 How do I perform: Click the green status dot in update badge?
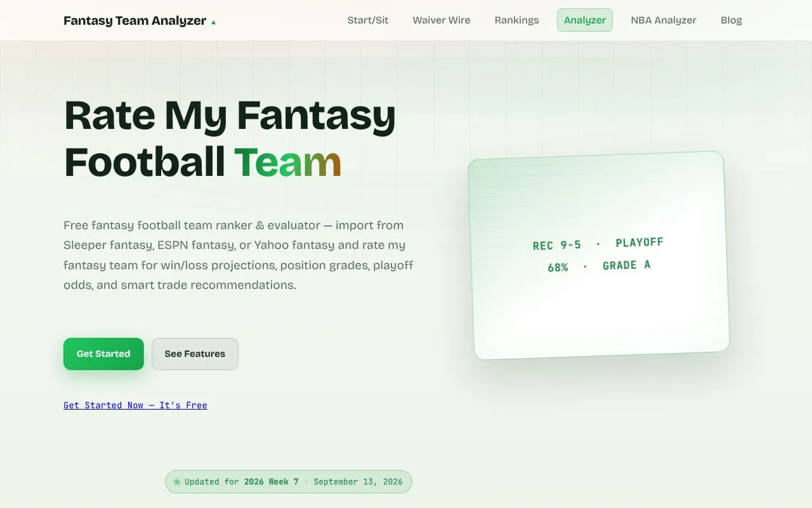[x=177, y=482]
